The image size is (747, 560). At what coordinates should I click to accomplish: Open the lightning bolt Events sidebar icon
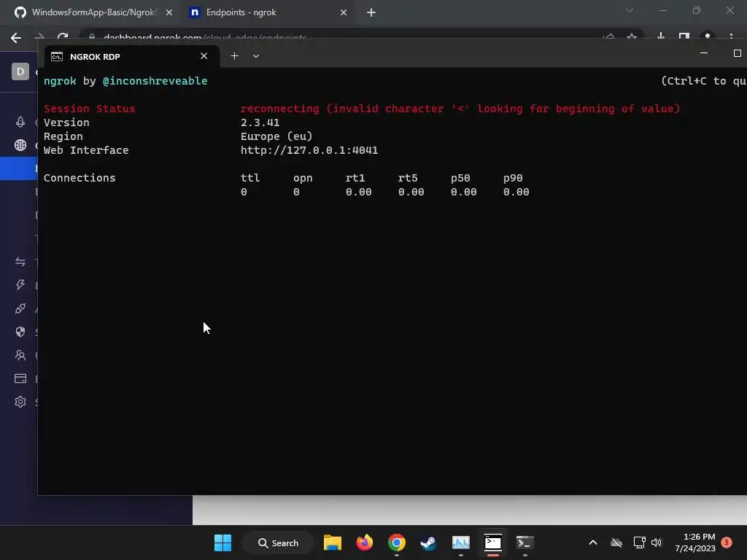coord(20,285)
